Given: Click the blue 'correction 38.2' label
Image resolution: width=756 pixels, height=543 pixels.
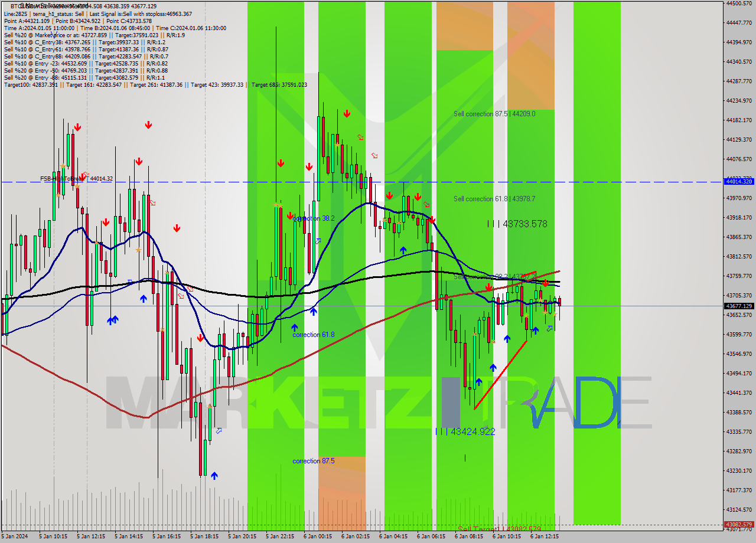Looking at the screenshot, I should tap(314, 218).
